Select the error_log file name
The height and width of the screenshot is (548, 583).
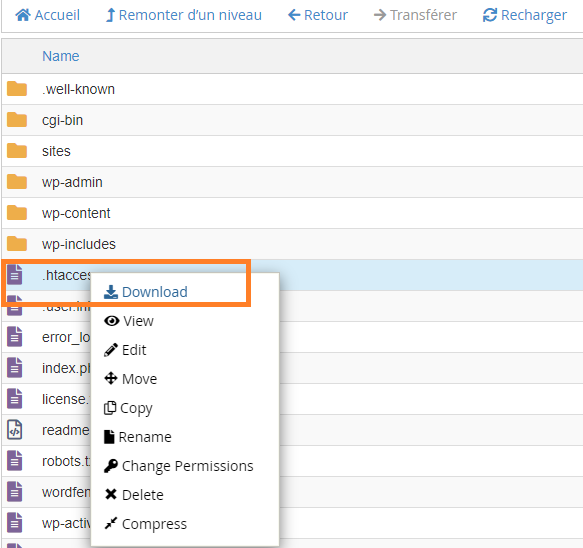pos(66,337)
